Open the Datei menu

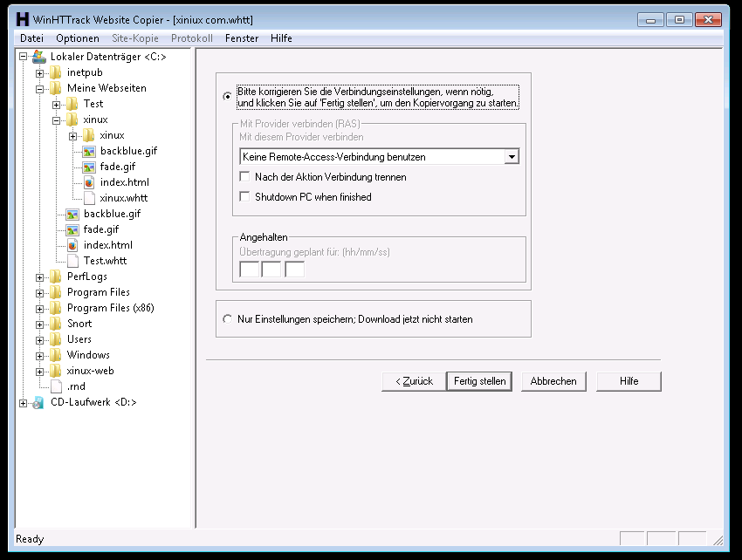pos(31,38)
